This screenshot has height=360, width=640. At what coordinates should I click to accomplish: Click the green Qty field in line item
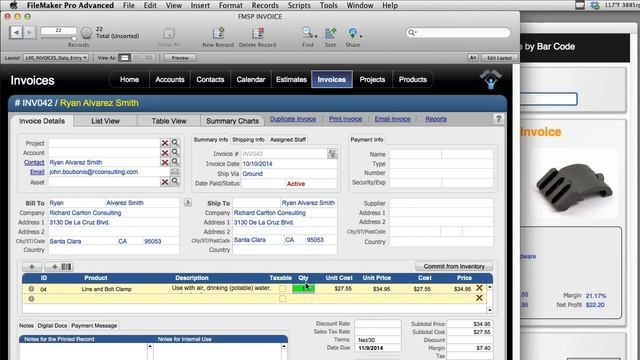(303, 288)
